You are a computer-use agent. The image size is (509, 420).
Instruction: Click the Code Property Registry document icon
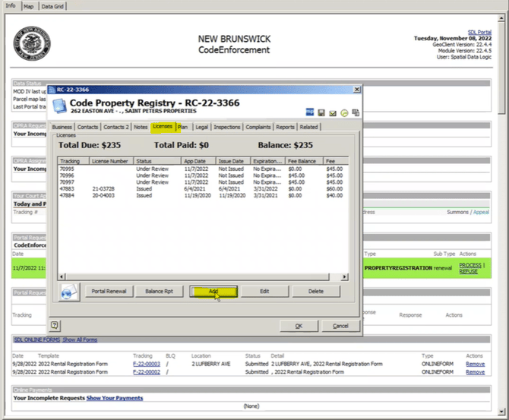60,106
